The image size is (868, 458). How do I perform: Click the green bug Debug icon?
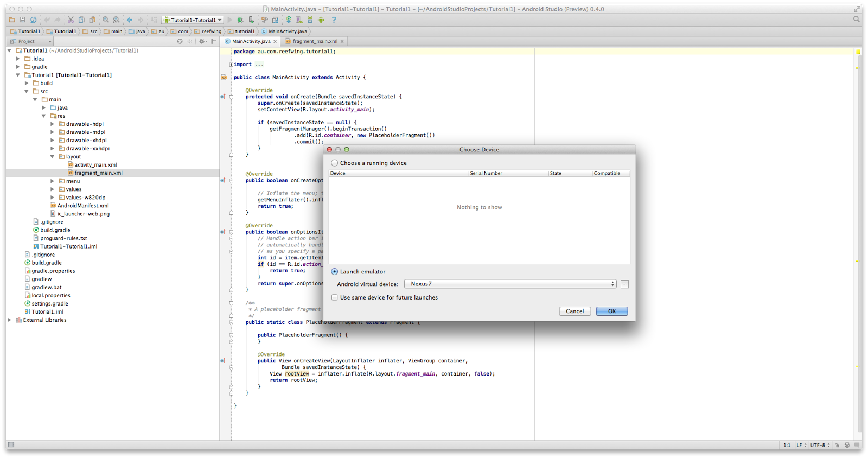[x=240, y=20]
